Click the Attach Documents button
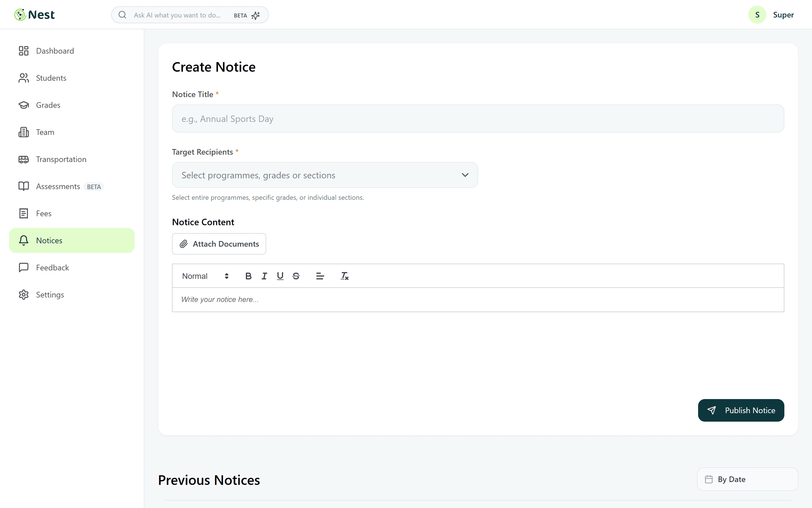 pyautogui.click(x=219, y=244)
